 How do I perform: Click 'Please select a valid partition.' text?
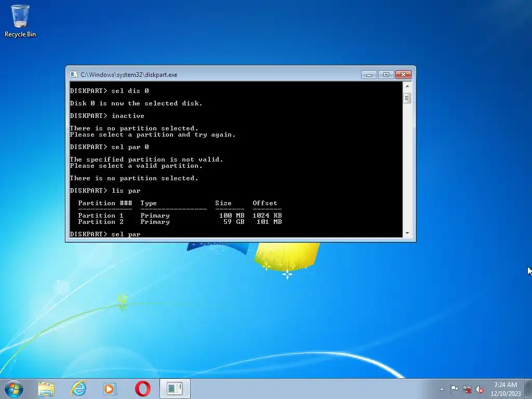coord(136,166)
